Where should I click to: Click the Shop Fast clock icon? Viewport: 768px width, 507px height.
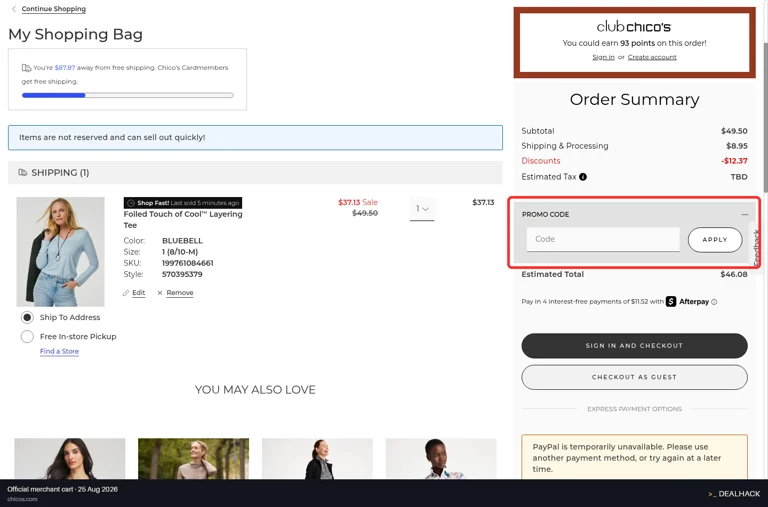pyautogui.click(x=131, y=203)
